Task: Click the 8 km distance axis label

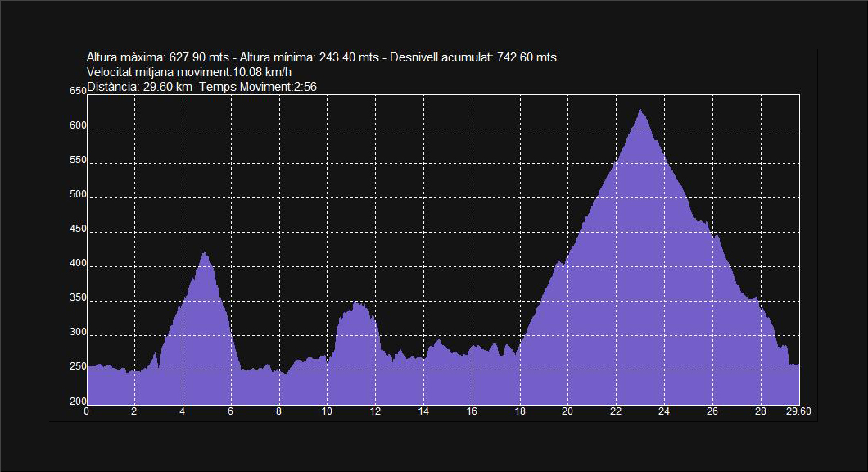Action: tap(278, 411)
